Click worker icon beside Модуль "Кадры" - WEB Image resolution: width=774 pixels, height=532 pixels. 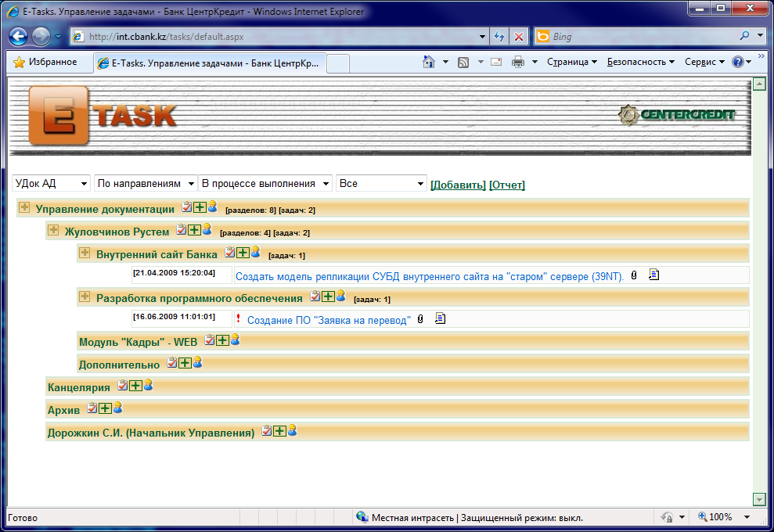pos(236,339)
